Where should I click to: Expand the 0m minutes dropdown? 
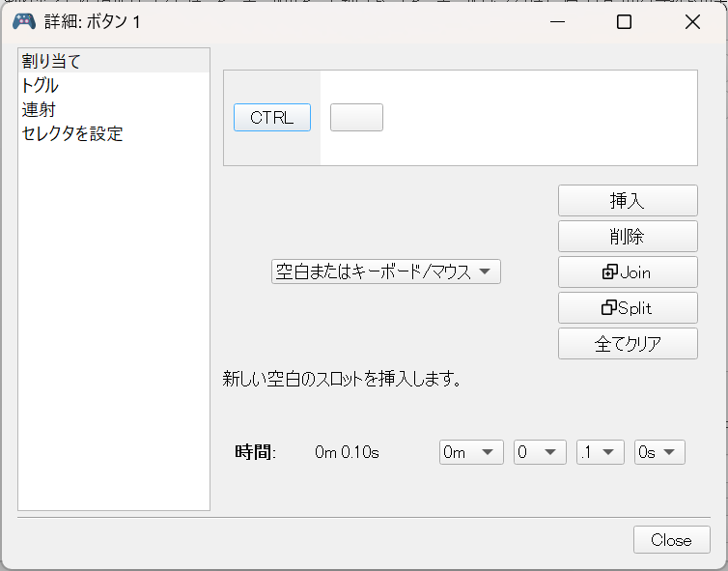(471, 452)
